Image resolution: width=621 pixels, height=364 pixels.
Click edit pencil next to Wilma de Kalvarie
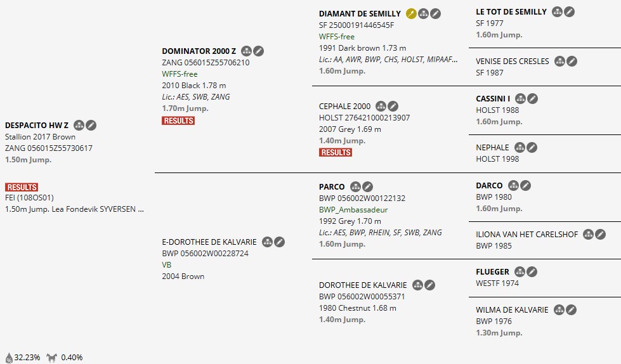pos(572,309)
